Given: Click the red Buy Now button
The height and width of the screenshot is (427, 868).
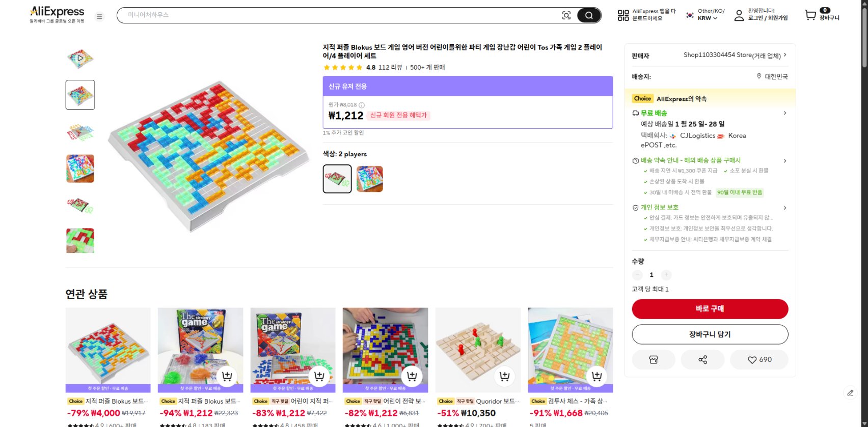Looking at the screenshot, I should pyautogui.click(x=710, y=309).
